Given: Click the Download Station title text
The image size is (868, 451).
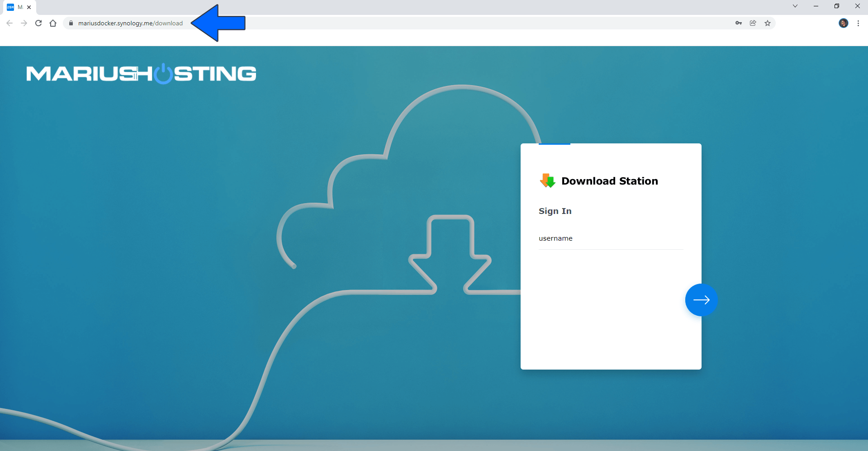Looking at the screenshot, I should click(x=610, y=181).
